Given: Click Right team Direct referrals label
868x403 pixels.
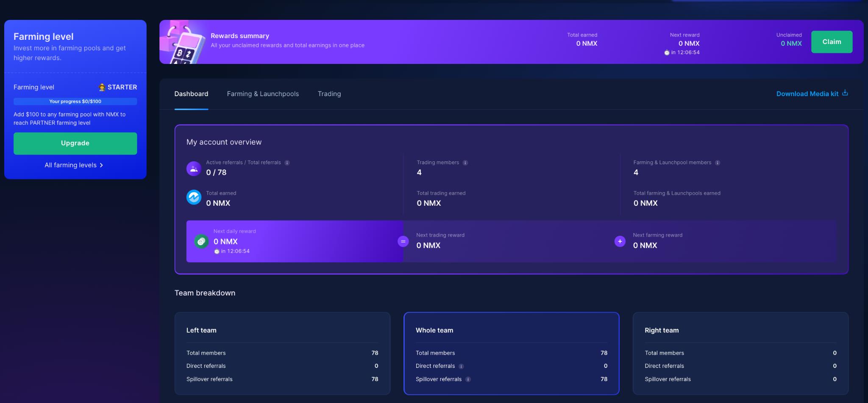Looking at the screenshot, I should coord(664,366).
